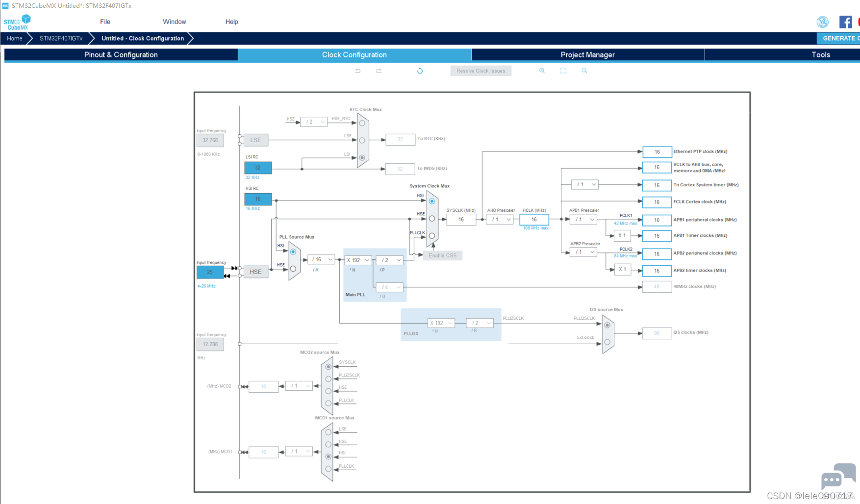Click the undo arrow in the clock toolbar
860x504 pixels.
click(358, 71)
